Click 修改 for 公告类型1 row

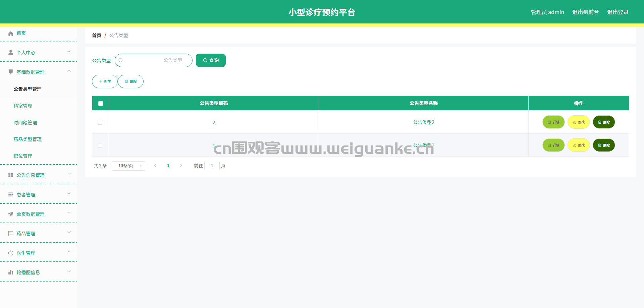coord(579,145)
